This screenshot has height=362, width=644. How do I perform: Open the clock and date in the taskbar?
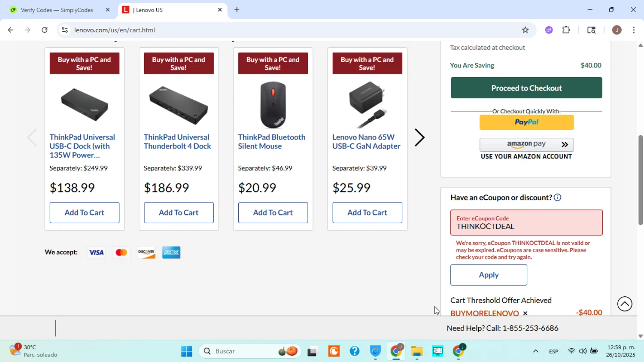point(620,351)
